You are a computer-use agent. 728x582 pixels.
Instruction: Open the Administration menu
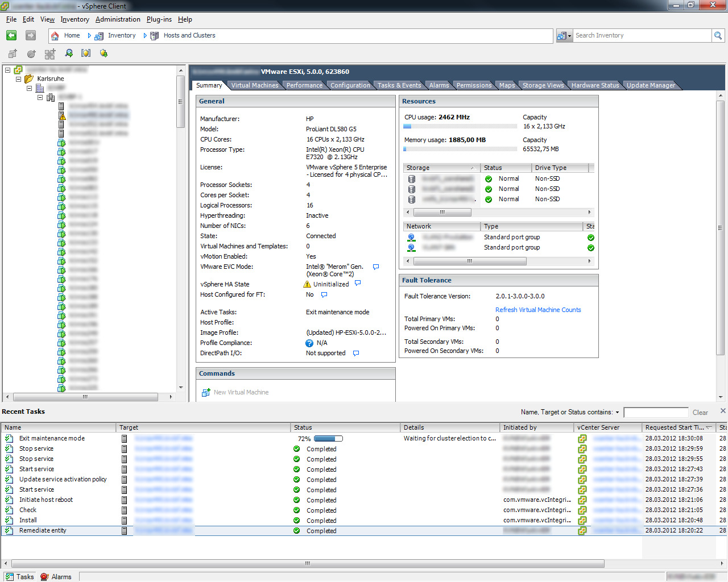(118, 19)
